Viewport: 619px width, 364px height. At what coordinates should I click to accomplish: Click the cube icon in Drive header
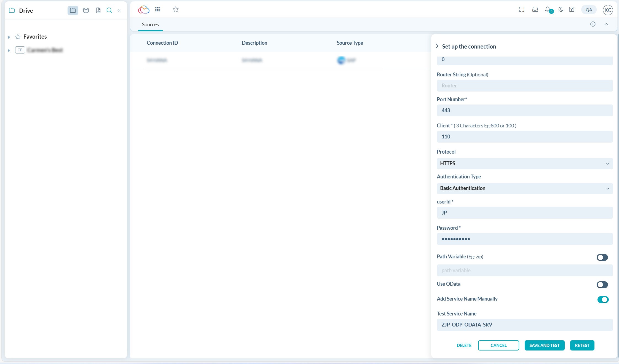(x=86, y=10)
